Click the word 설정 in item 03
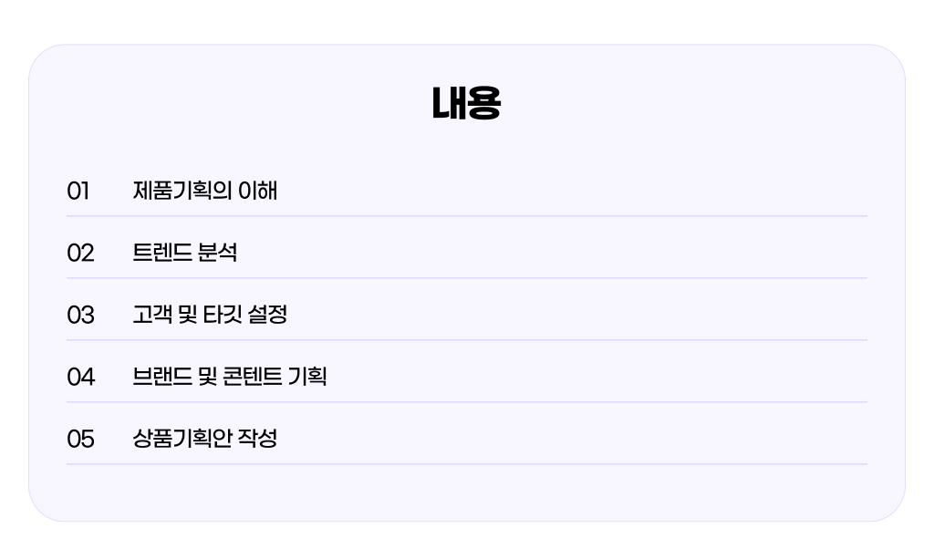This screenshot has height=560, width=934. [267, 315]
